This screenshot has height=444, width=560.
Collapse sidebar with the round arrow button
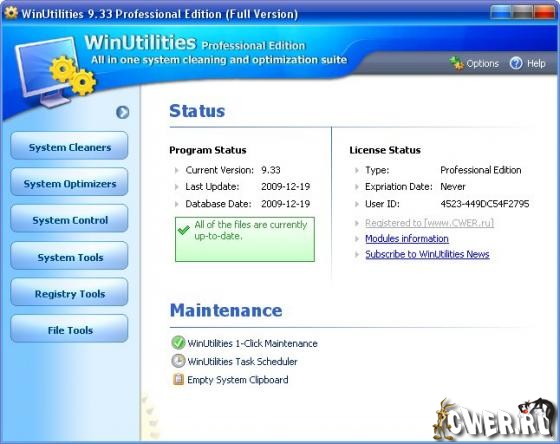point(122,112)
